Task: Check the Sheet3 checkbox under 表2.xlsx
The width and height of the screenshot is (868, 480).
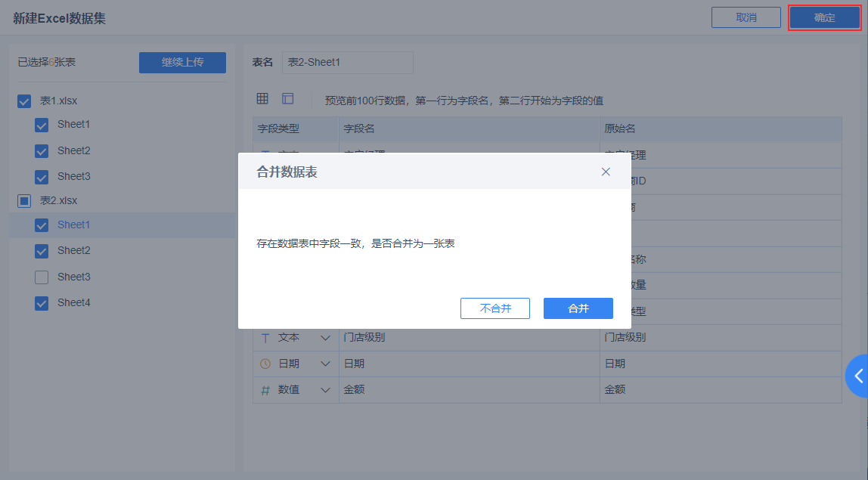Action: point(42,277)
